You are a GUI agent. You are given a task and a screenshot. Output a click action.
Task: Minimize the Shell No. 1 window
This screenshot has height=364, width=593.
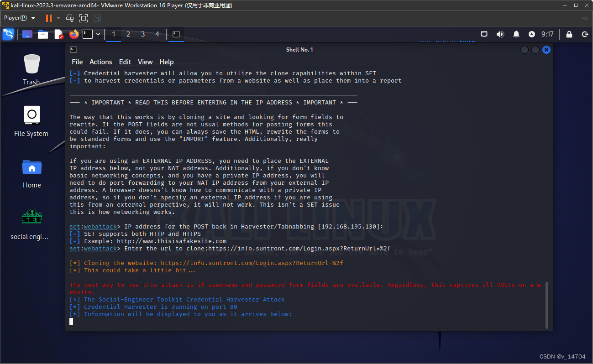(x=525, y=50)
